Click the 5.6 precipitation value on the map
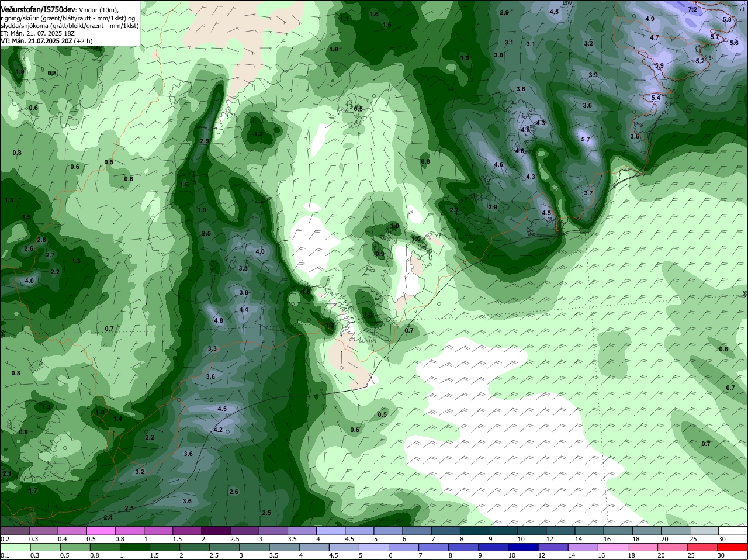Viewport: 748px width, 560px height. tap(735, 43)
